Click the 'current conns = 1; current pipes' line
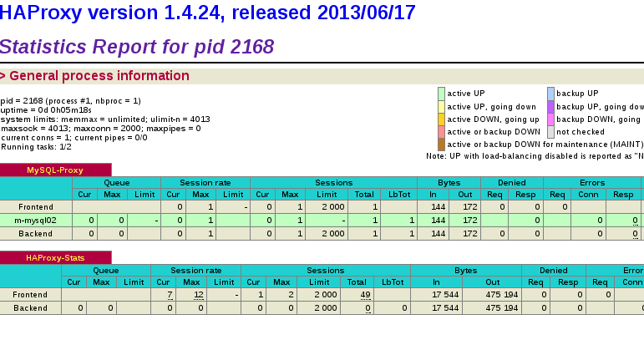Screen dimensions: 644x340 pos(74,138)
